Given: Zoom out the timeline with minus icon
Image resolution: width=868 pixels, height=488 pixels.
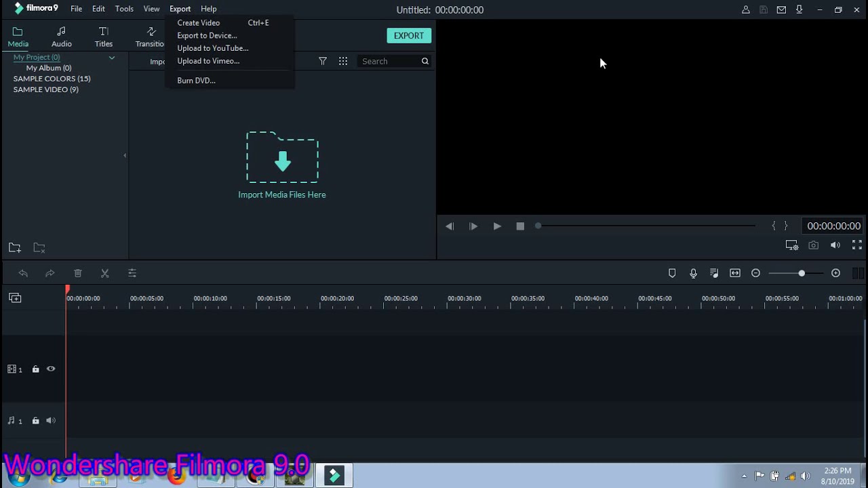Looking at the screenshot, I should 756,273.
